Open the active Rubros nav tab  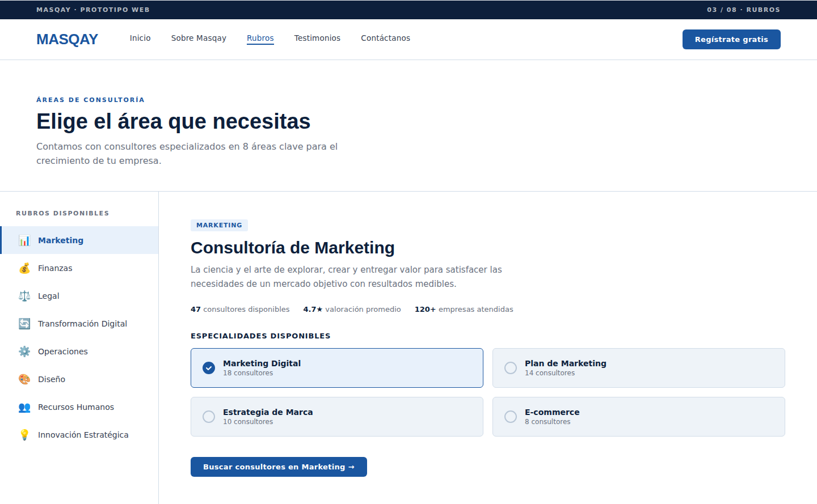pyautogui.click(x=260, y=38)
